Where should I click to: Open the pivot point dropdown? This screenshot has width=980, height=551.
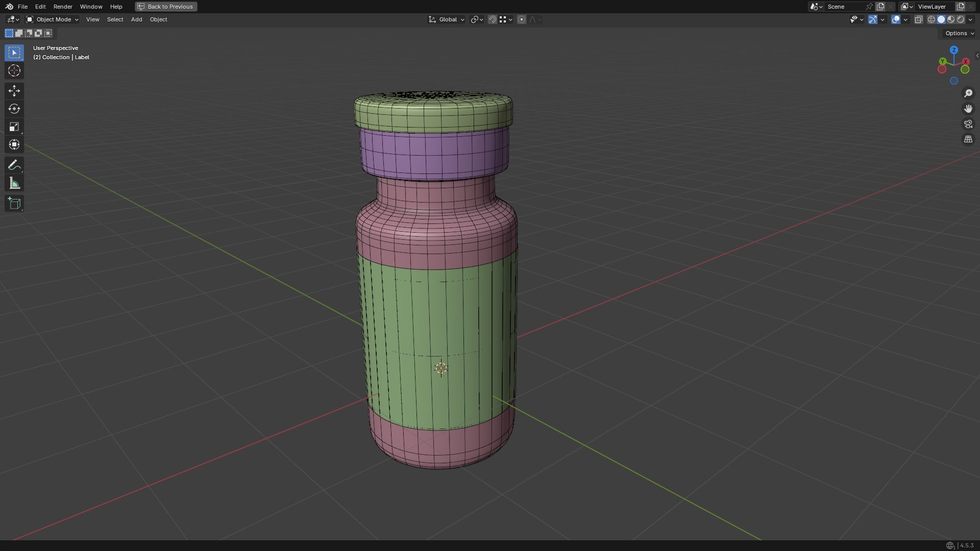[477, 19]
